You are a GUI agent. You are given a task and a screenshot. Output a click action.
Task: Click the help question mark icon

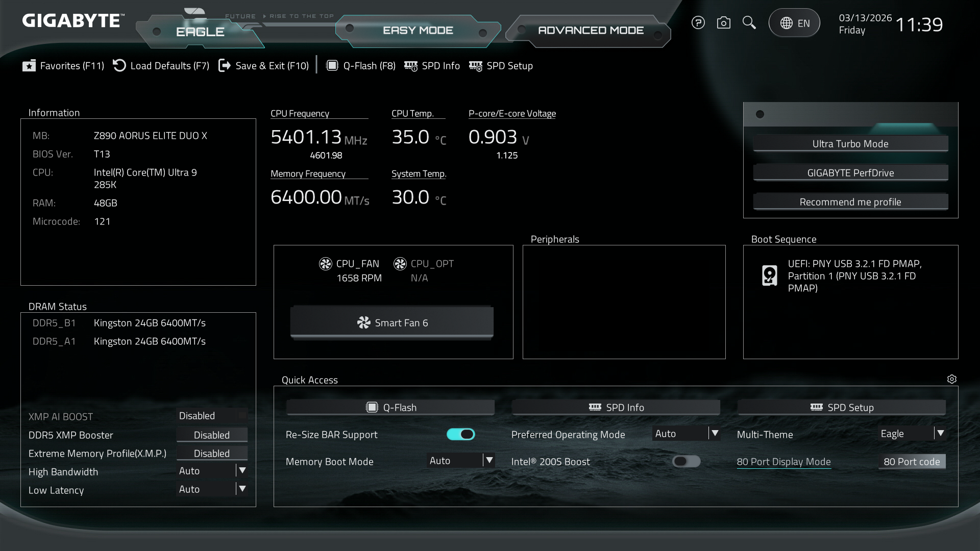tap(698, 23)
